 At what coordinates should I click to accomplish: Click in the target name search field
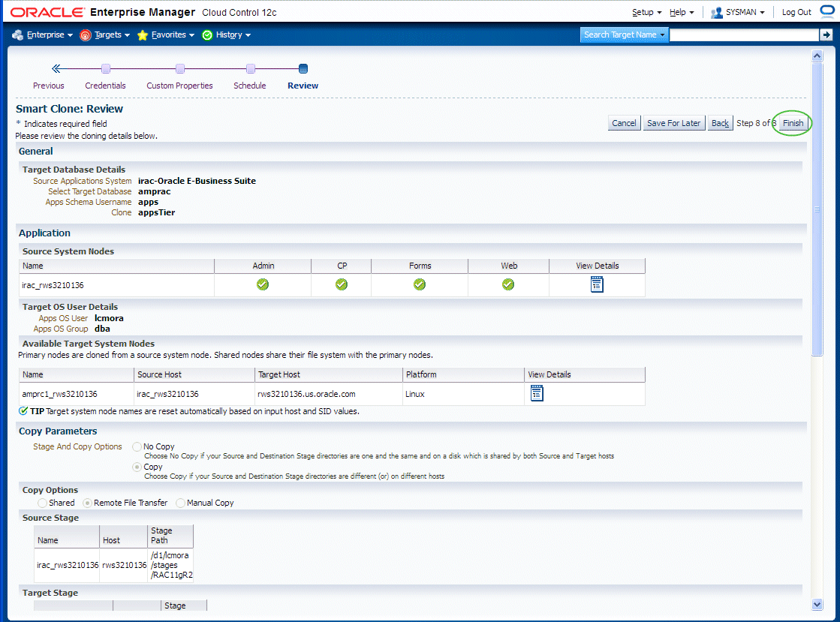744,35
